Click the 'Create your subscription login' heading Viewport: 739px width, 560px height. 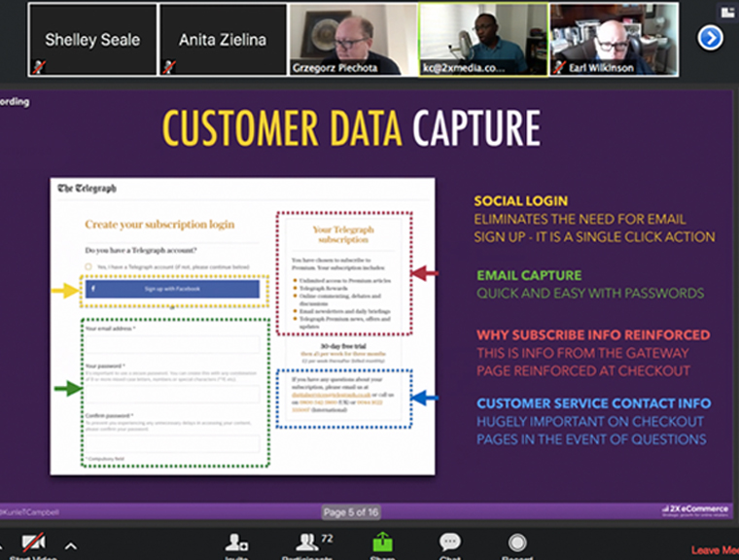click(x=159, y=225)
